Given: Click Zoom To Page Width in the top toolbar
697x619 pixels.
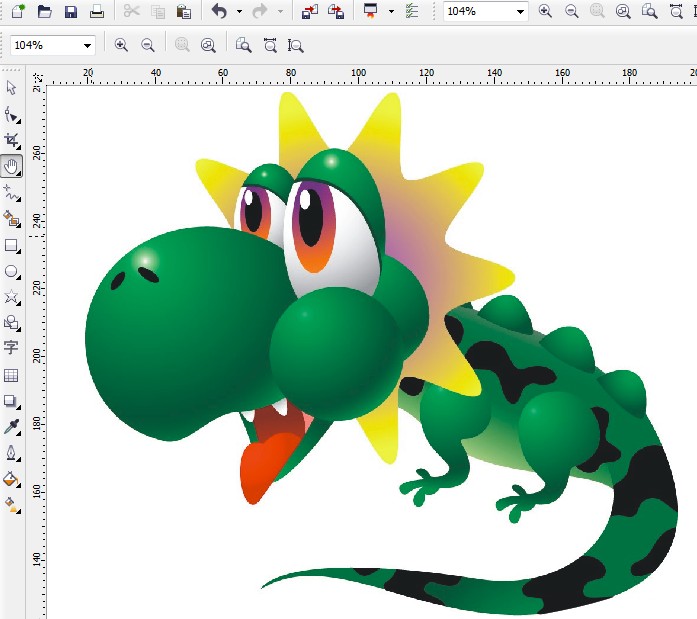Looking at the screenshot, I should (676, 11).
